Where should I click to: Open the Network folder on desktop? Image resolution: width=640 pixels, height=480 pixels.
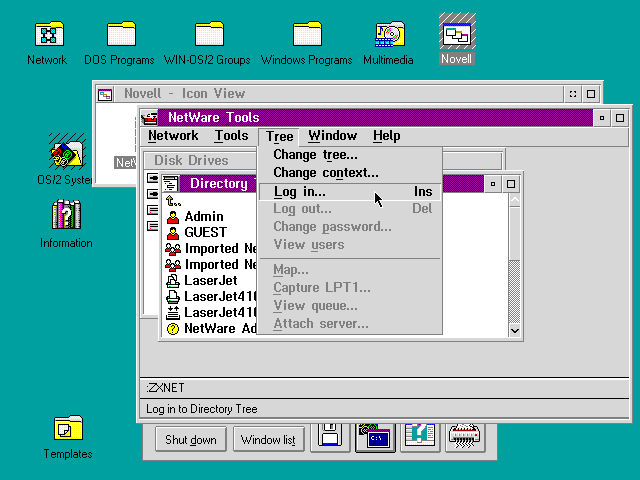(x=49, y=33)
